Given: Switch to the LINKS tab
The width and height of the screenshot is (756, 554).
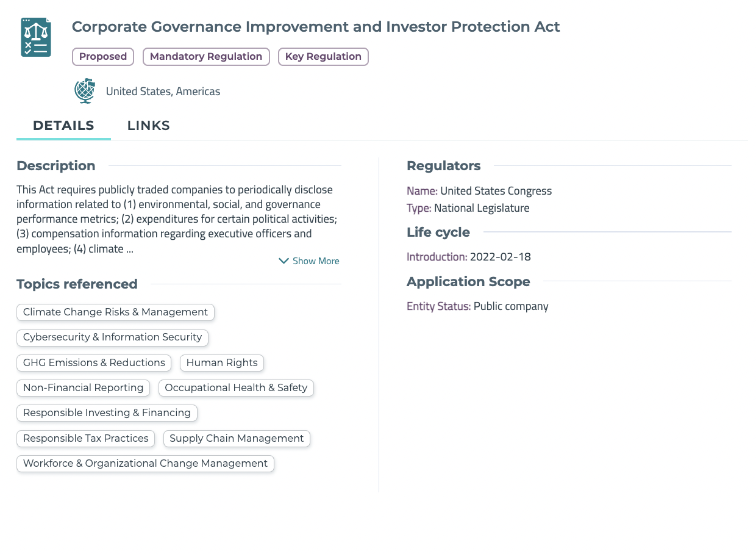Looking at the screenshot, I should pos(148,126).
